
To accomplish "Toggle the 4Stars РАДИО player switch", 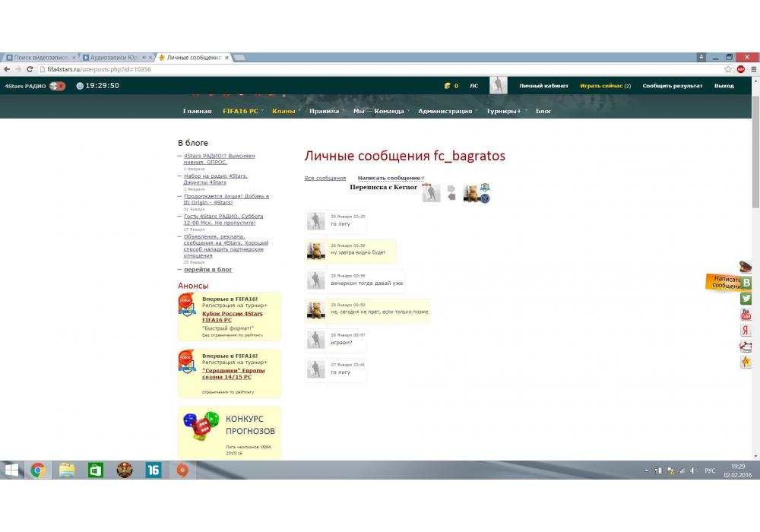I will click(x=57, y=86).
